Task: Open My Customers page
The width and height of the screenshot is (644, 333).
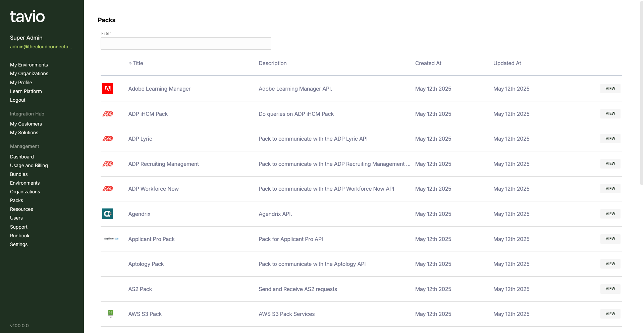Action: [x=26, y=124]
